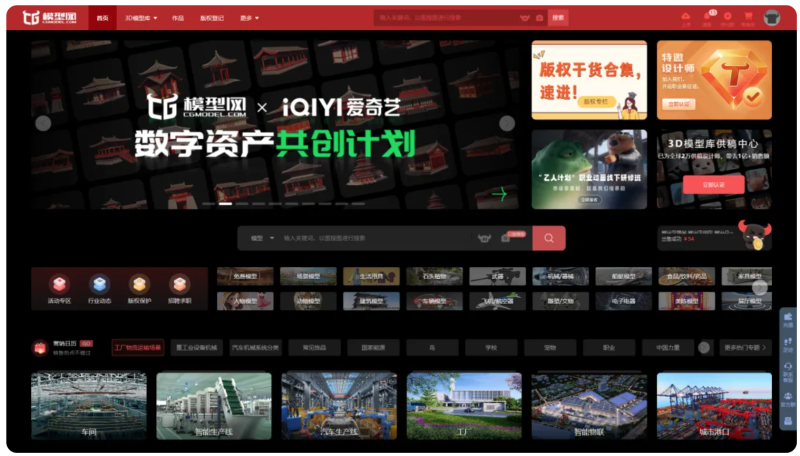Click the 搜索 button in header
This screenshot has width=800, height=456.
(x=558, y=18)
